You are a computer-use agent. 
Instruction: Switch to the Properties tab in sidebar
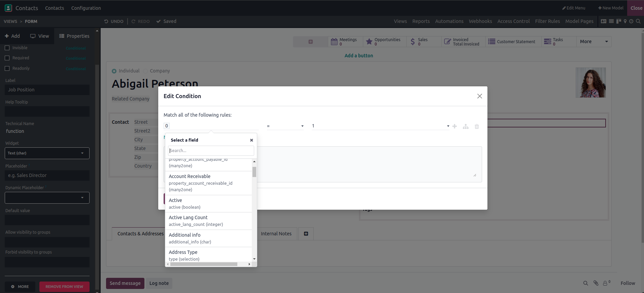coord(74,36)
